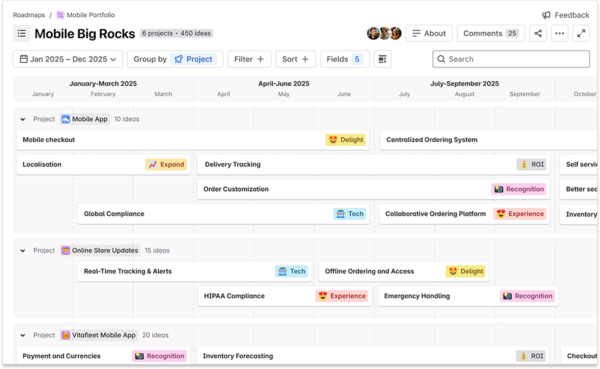Add a Filter
The image size is (600, 369).
[249, 59]
